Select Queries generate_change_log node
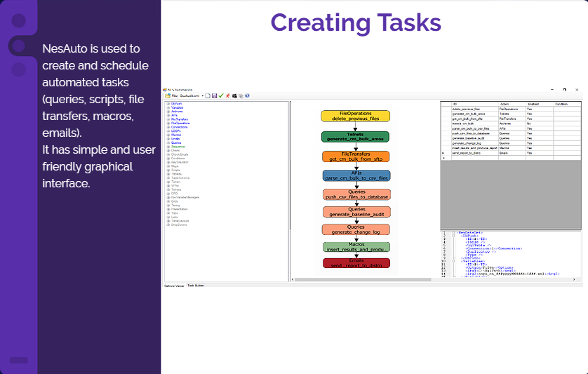The width and height of the screenshot is (588, 374). point(356,229)
